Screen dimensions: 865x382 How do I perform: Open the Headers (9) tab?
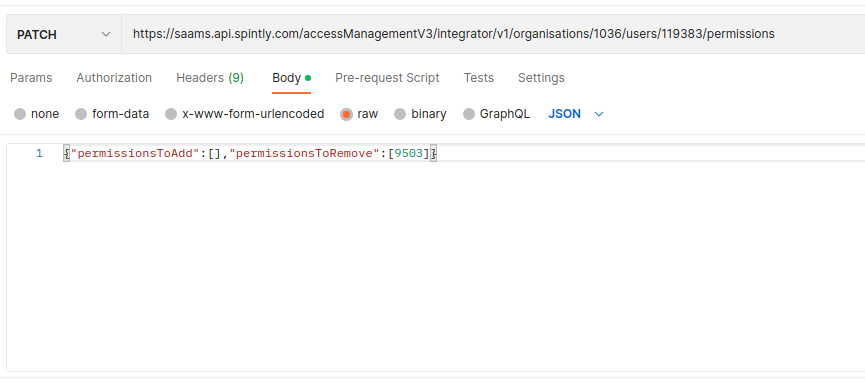[x=210, y=78]
